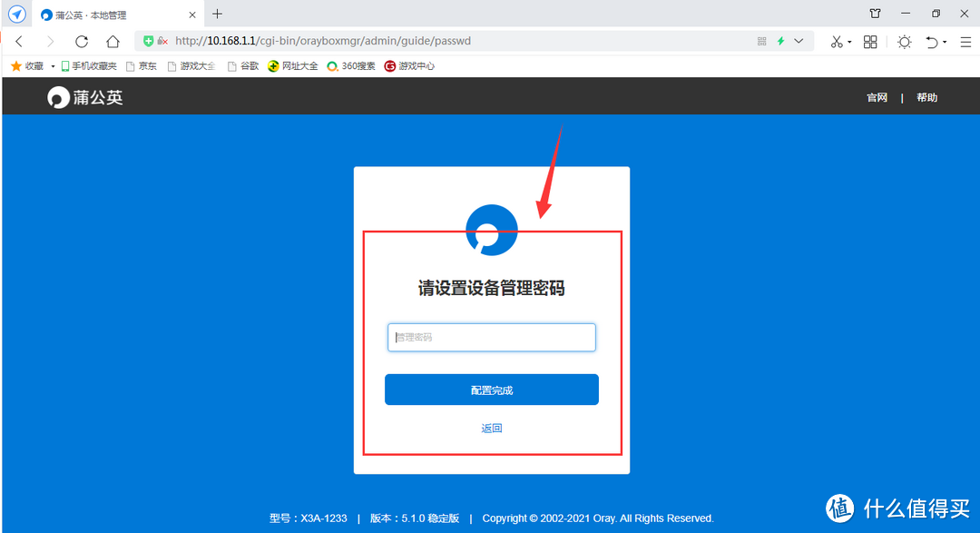The height and width of the screenshot is (533, 980).
Task: Click the reload page icon
Action: 81,41
